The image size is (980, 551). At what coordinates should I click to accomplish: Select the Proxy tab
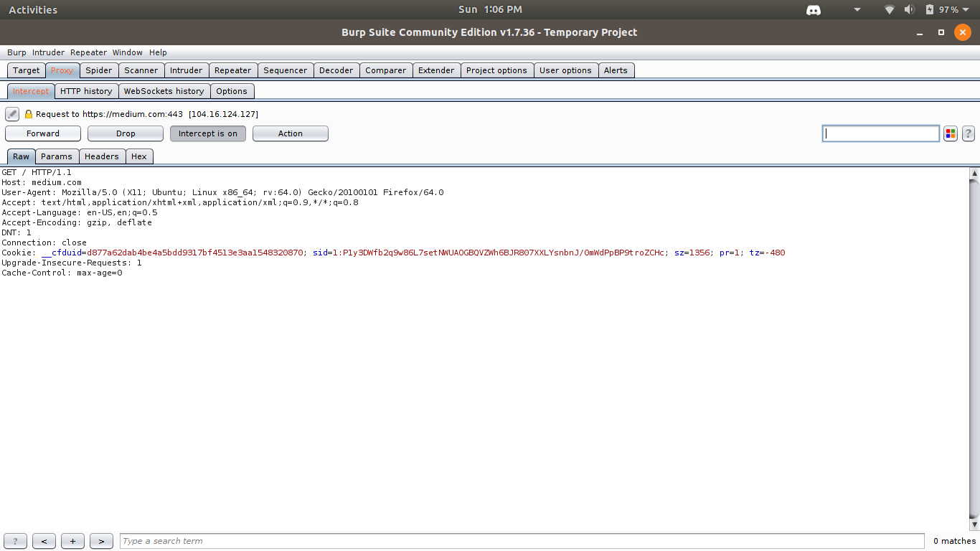click(x=62, y=70)
